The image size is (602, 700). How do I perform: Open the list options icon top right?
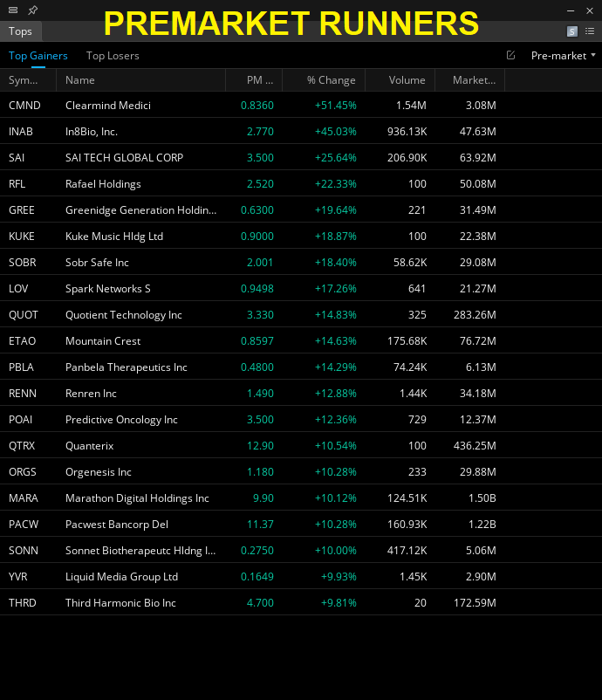point(590,31)
